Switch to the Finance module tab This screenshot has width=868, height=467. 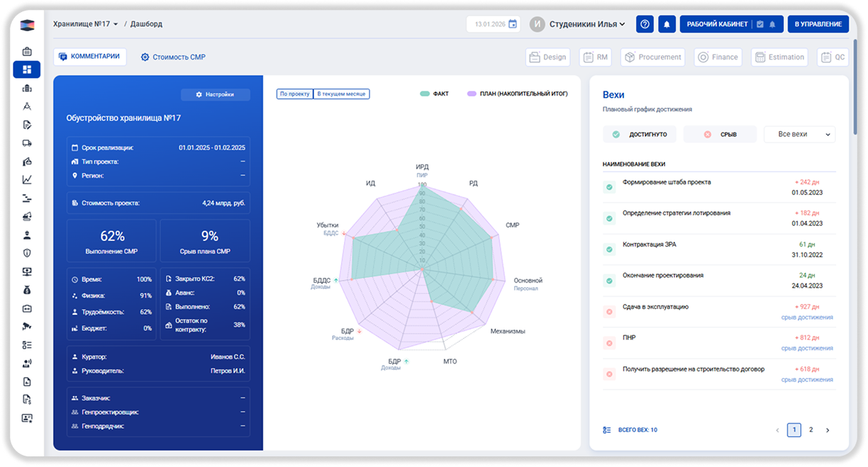click(718, 57)
